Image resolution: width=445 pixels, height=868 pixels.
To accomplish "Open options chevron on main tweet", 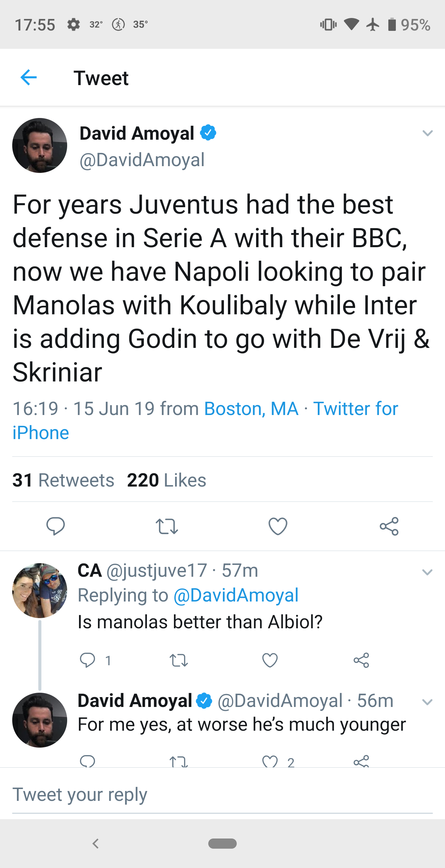I will [x=427, y=133].
